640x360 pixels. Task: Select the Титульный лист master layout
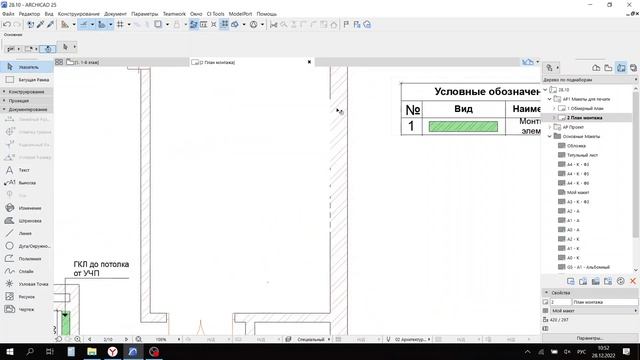pos(582,155)
